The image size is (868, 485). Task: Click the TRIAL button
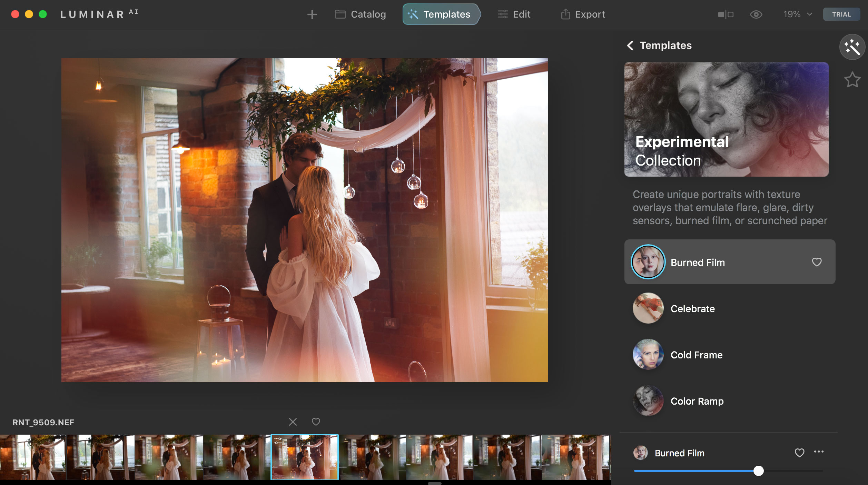coord(841,14)
